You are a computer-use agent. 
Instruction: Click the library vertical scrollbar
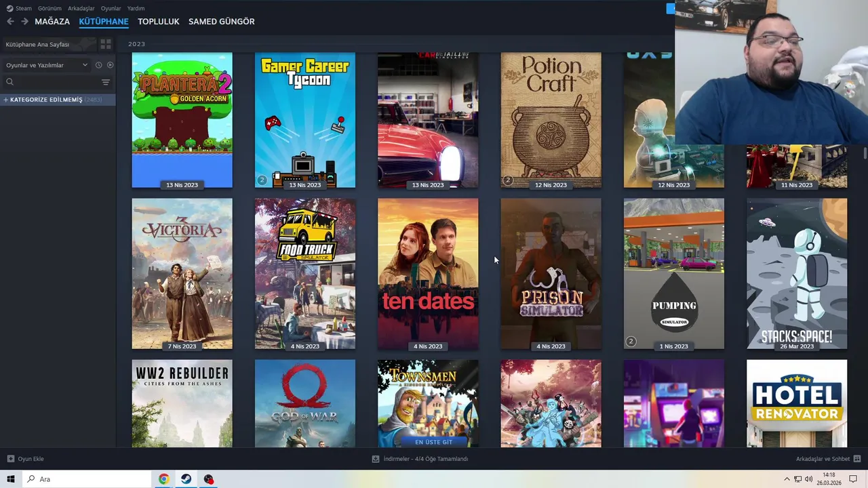pos(865,153)
